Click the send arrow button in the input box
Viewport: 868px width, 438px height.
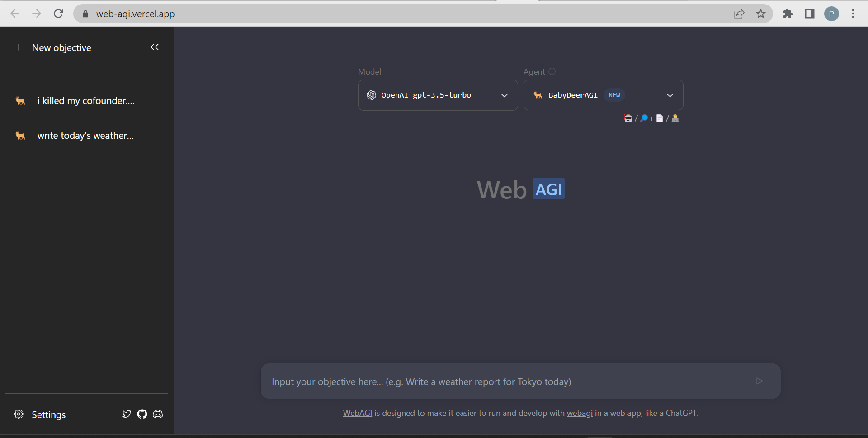[x=759, y=381]
